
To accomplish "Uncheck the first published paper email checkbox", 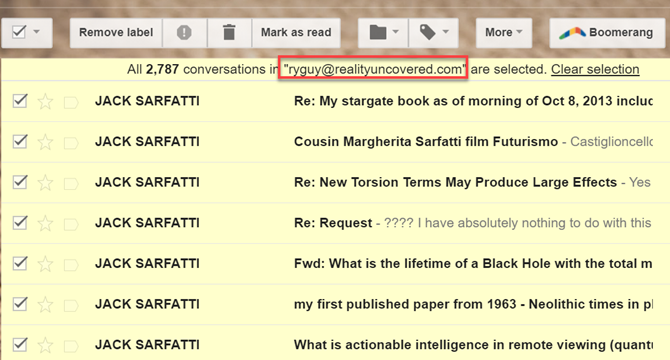I will pos(20,304).
